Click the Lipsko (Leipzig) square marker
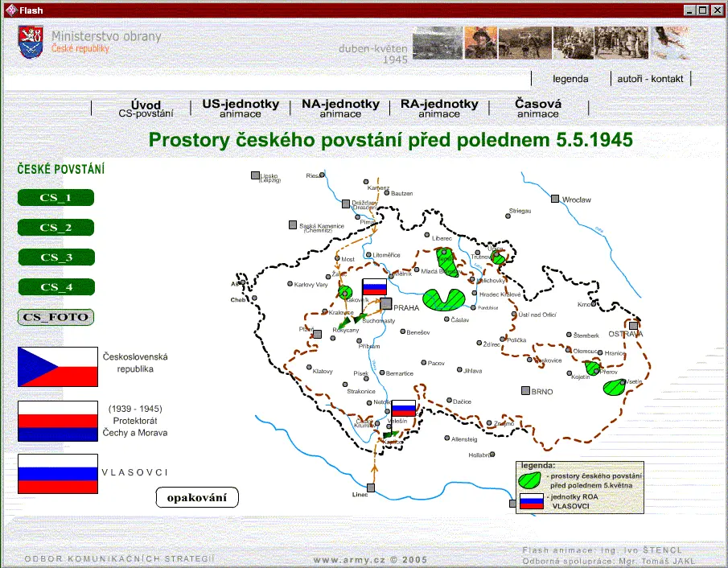 point(255,175)
